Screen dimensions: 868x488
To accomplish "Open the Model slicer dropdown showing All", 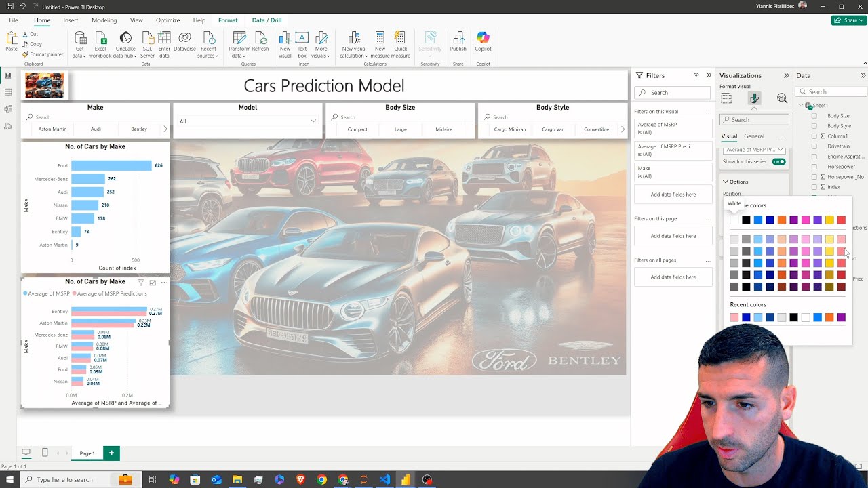I will click(x=248, y=121).
